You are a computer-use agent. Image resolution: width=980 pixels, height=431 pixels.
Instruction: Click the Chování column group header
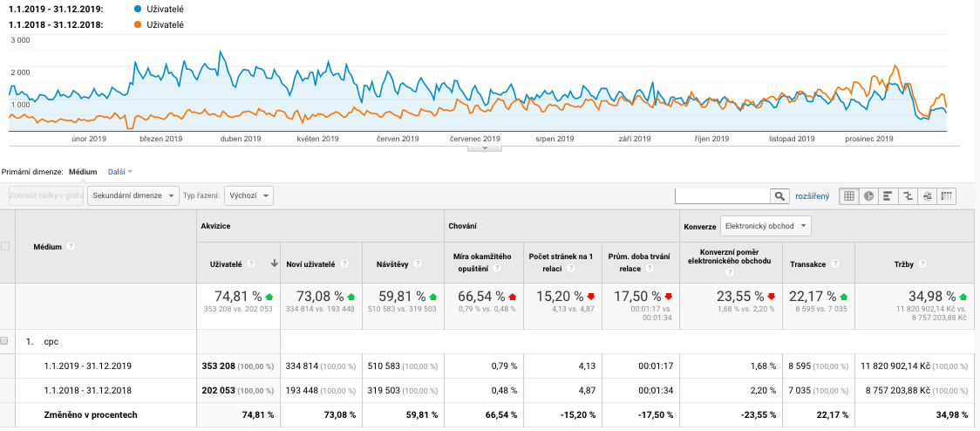click(460, 224)
